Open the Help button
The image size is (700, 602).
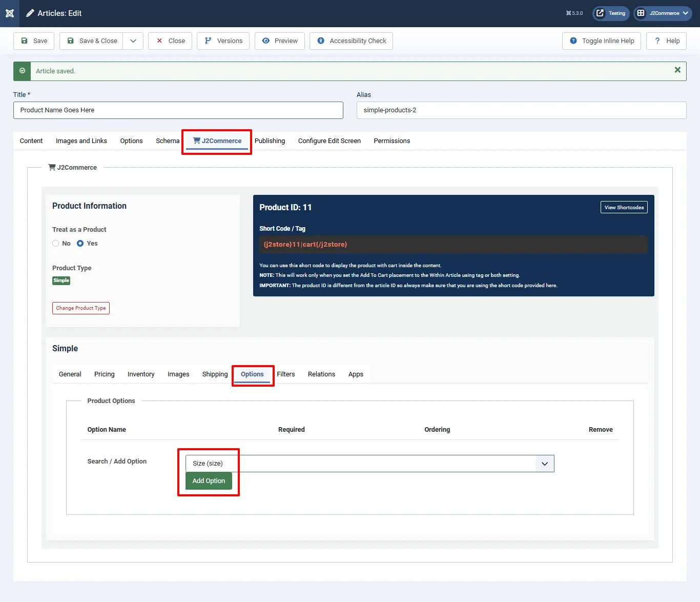[x=667, y=41]
